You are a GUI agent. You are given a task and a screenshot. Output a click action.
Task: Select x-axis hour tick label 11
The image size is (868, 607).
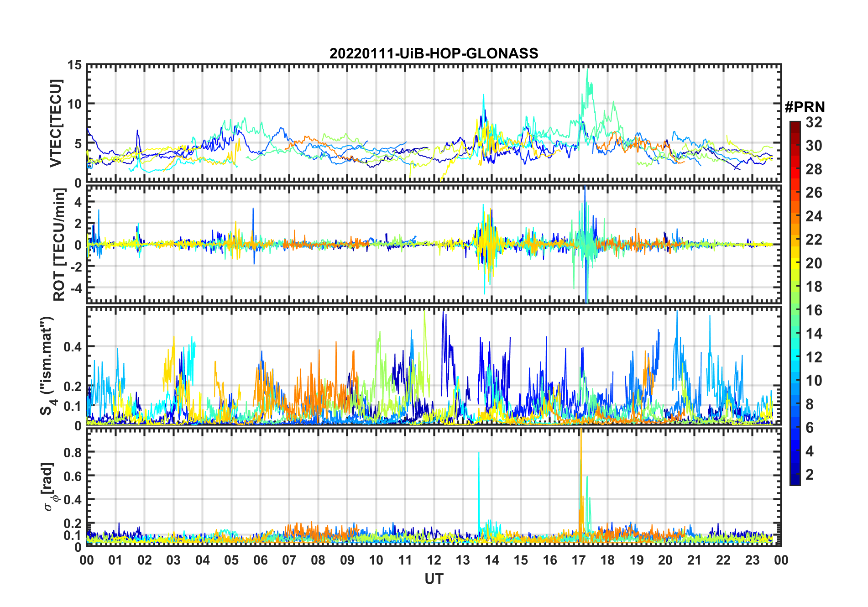[x=405, y=560]
